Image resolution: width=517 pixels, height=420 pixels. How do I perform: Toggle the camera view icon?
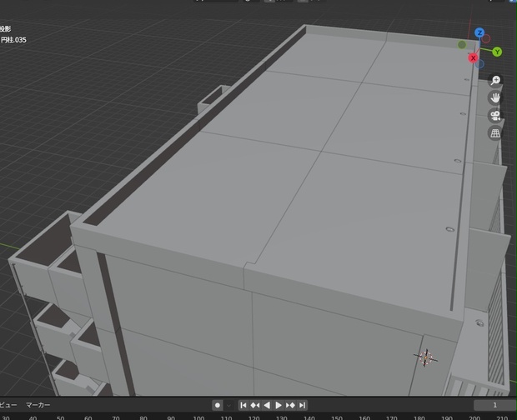point(495,116)
